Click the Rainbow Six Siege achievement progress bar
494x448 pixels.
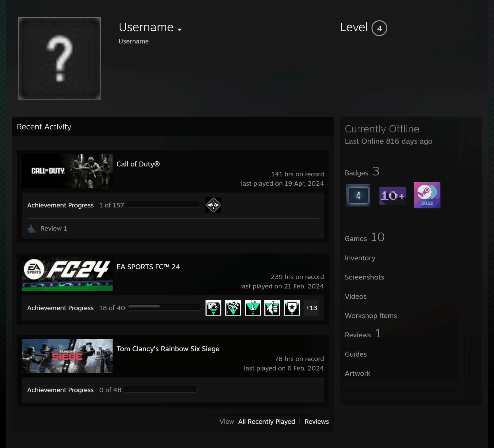[x=161, y=389]
